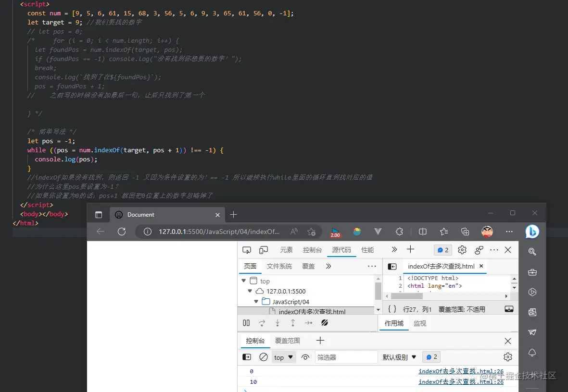Show more navigator tabs chevron

[328, 267]
